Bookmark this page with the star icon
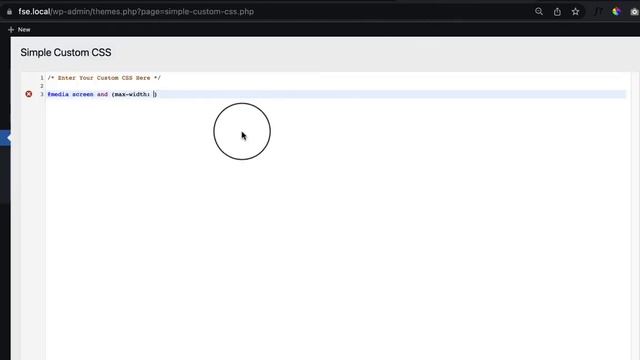Screen dimensions: 640x360 coord(576,11)
